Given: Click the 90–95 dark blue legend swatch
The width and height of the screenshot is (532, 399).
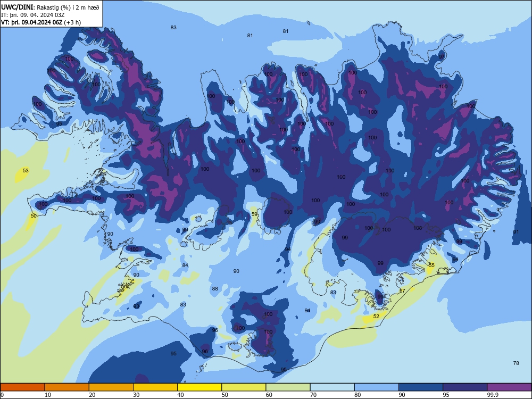Looking at the screenshot, I should [421, 387].
